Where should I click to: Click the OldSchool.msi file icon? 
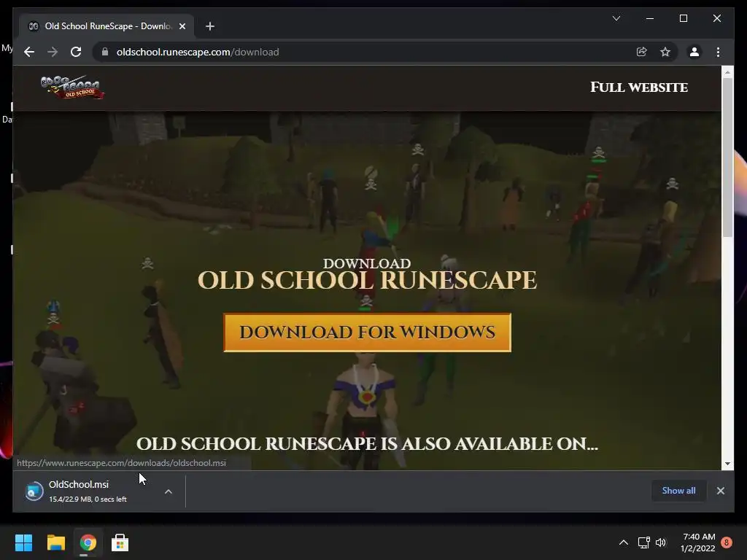[x=34, y=491]
